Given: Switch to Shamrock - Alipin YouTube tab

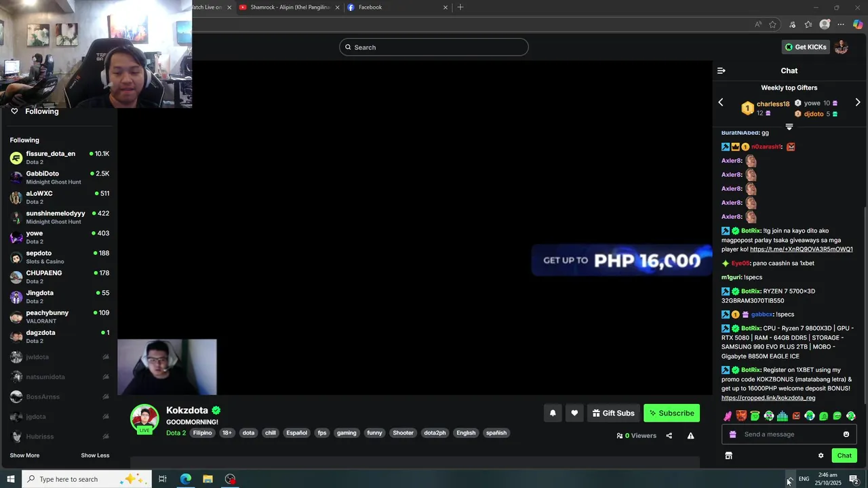Looking at the screenshot, I should point(290,7).
